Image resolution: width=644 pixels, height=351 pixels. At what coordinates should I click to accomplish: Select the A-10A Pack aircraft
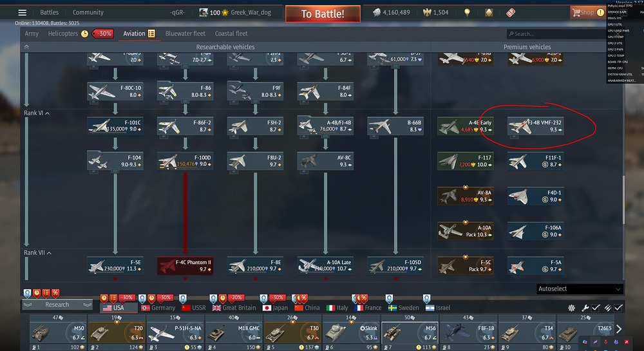click(466, 231)
